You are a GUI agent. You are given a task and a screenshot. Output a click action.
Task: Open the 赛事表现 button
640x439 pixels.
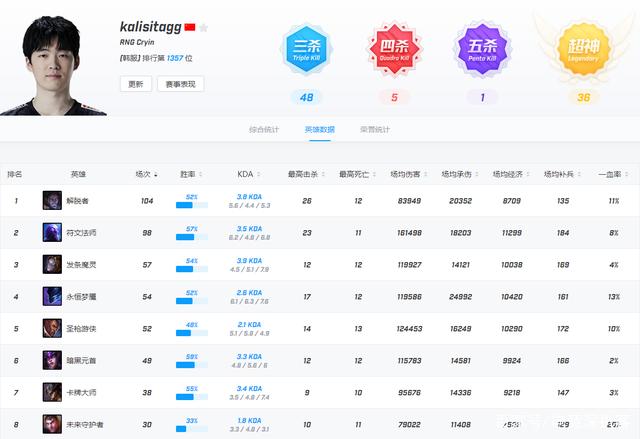tap(180, 84)
